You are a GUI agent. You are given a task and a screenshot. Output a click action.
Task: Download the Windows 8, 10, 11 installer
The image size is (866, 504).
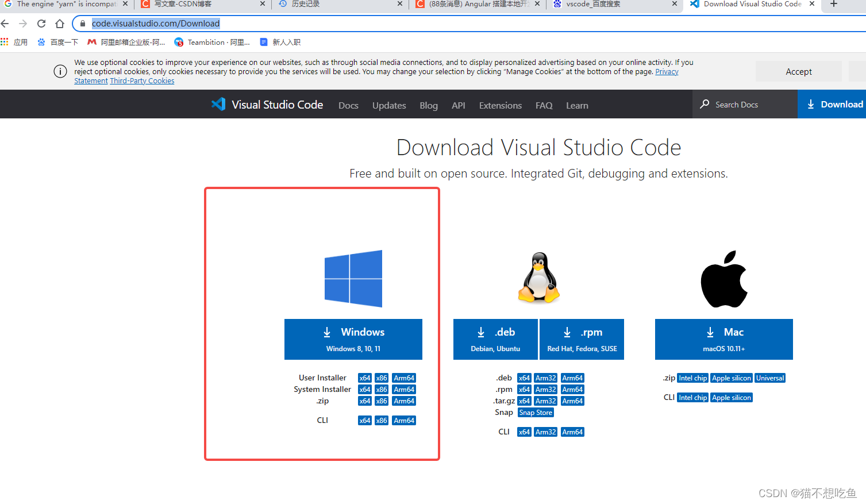point(353,339)
